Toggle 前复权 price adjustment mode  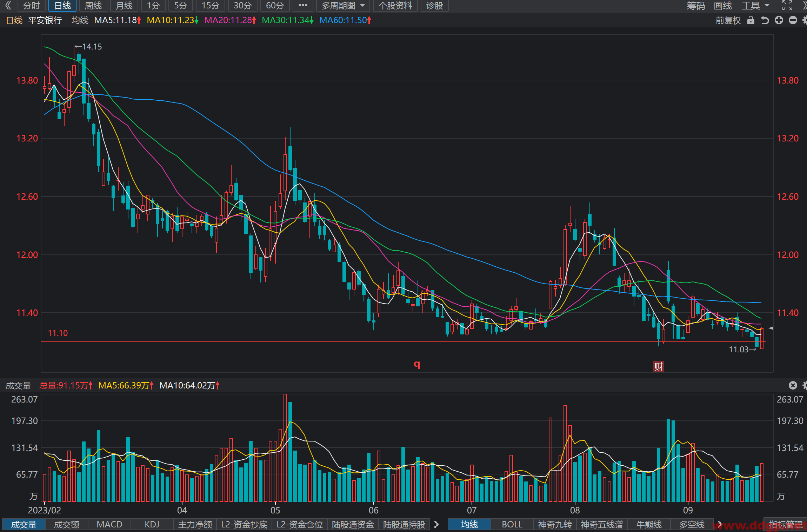tap(728, 20)
